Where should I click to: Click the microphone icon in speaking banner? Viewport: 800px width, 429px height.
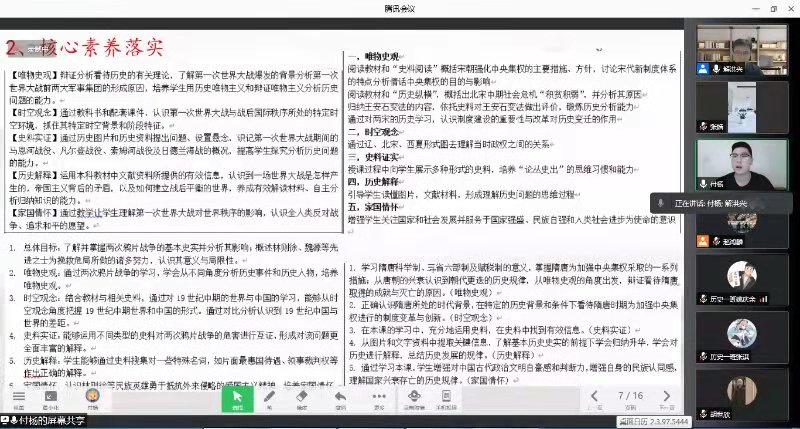click(x=661, y=202)
